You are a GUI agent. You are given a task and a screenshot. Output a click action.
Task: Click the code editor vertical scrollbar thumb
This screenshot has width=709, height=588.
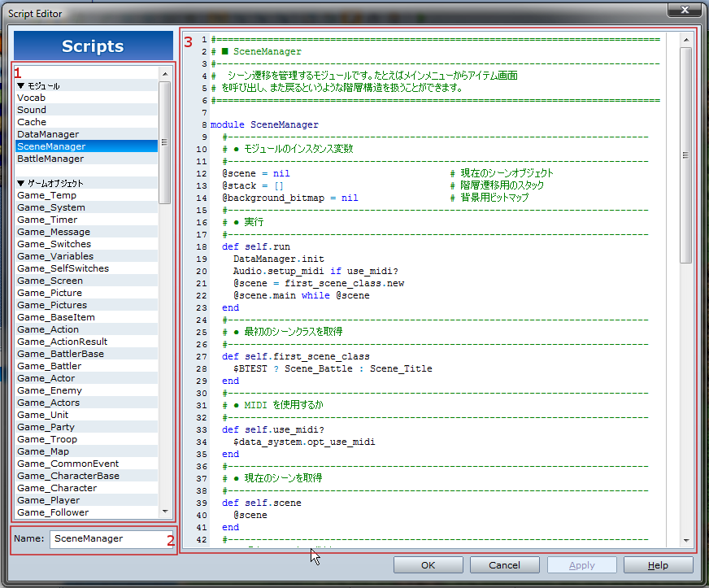point(686,155)
